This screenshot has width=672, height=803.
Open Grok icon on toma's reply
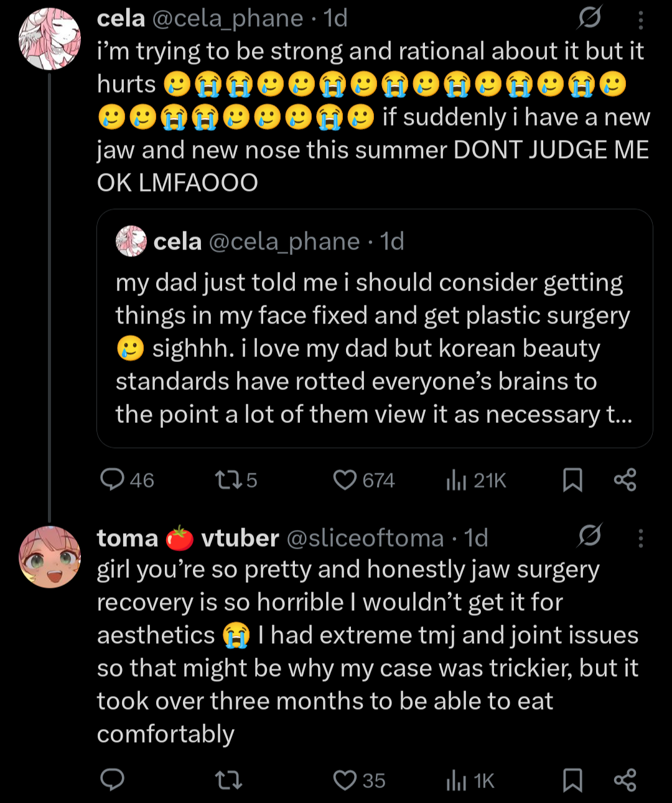click(589, 536)
